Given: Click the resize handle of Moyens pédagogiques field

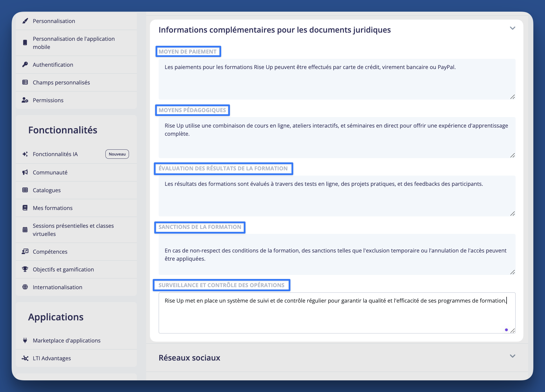Looking at the screenshot, I should pyautogui.click(x=512, y=156).
